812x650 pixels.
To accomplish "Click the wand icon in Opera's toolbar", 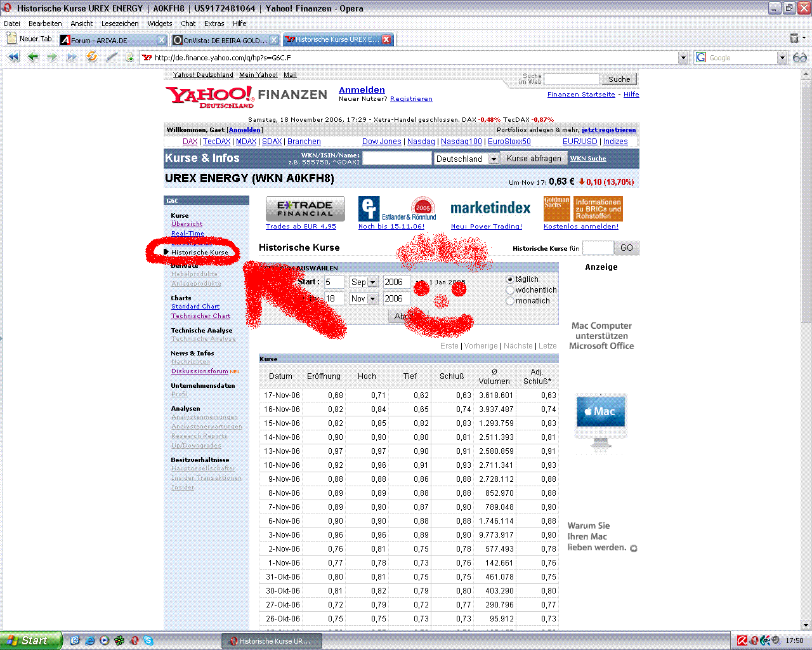I will [x=112, y=57].
